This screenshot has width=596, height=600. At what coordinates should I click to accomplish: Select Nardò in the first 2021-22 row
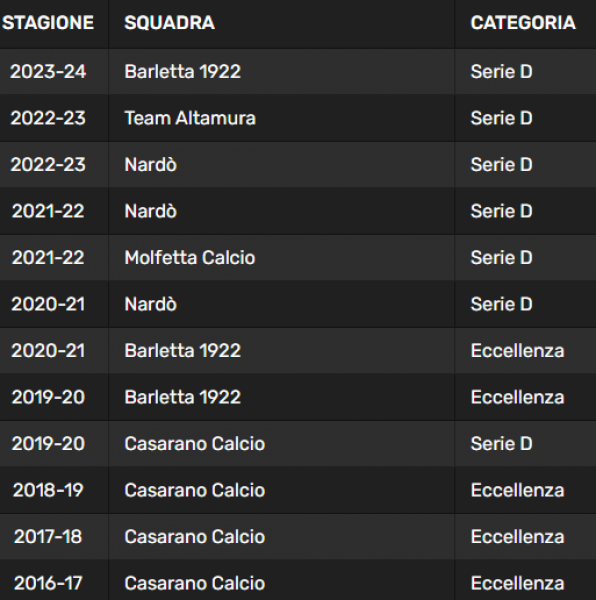(x=150, y=211)
